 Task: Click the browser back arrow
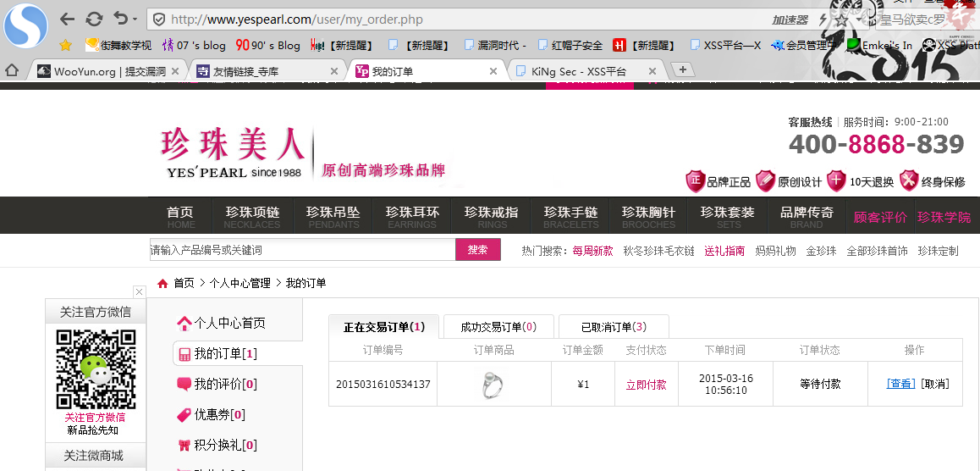pos(68,19)
